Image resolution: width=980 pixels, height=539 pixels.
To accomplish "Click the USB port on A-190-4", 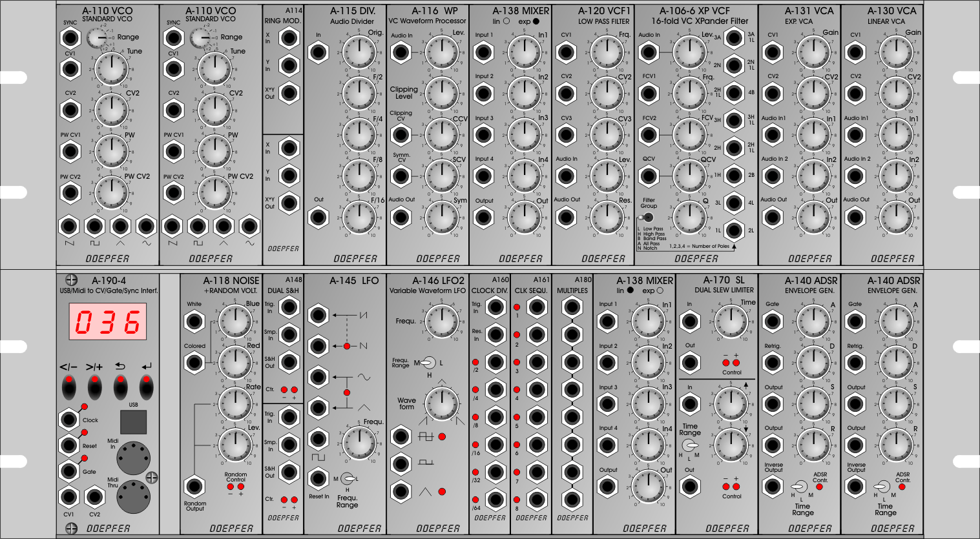I will point(133,422).
